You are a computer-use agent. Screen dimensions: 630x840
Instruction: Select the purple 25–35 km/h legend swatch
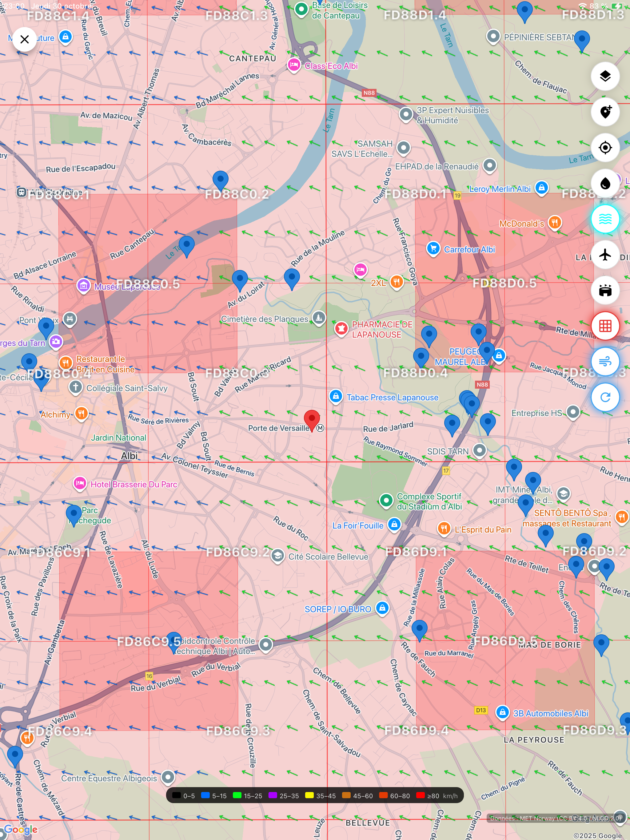[273, 795]
